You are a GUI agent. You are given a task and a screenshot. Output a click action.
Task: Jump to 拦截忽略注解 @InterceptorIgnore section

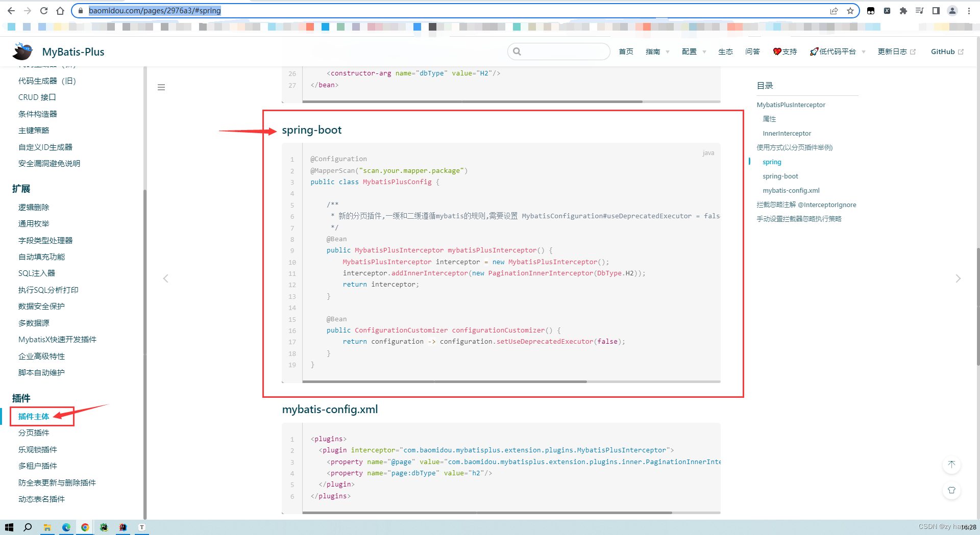click(x=806, y=205)
